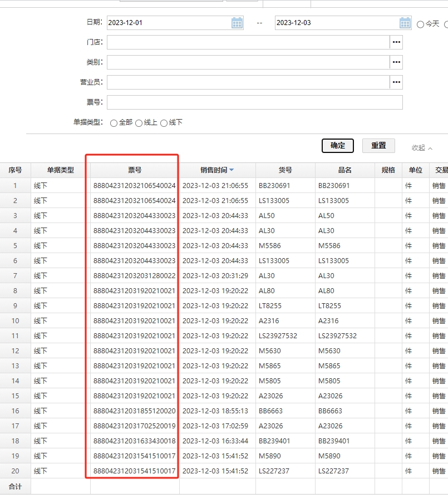448x499 pixels.
Task: Select row 9 item code LT8255
Action: (x=270, y=305)
